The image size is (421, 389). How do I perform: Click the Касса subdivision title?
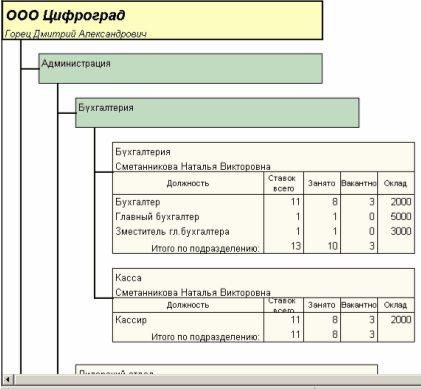(x=128, y=278)
